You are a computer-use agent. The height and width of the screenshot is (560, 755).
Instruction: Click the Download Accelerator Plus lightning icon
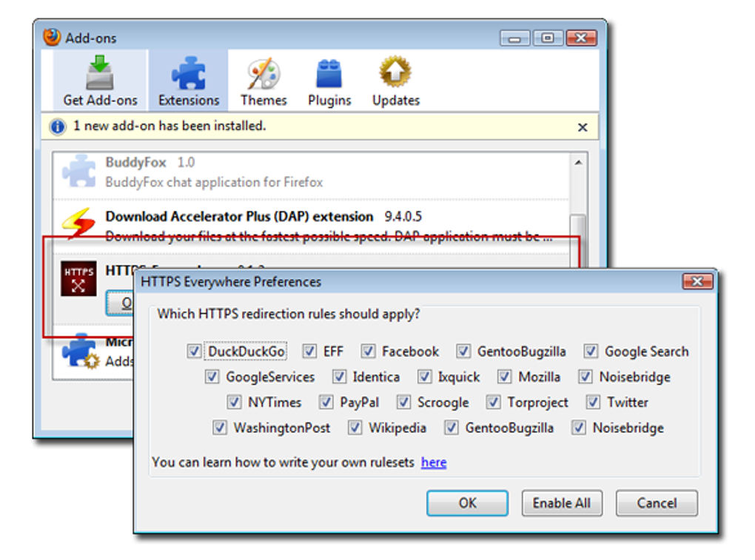pos(78,223)
